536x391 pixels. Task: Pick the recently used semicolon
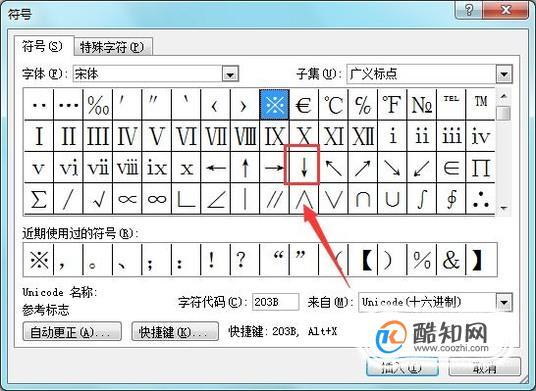[x=157, y=260]
